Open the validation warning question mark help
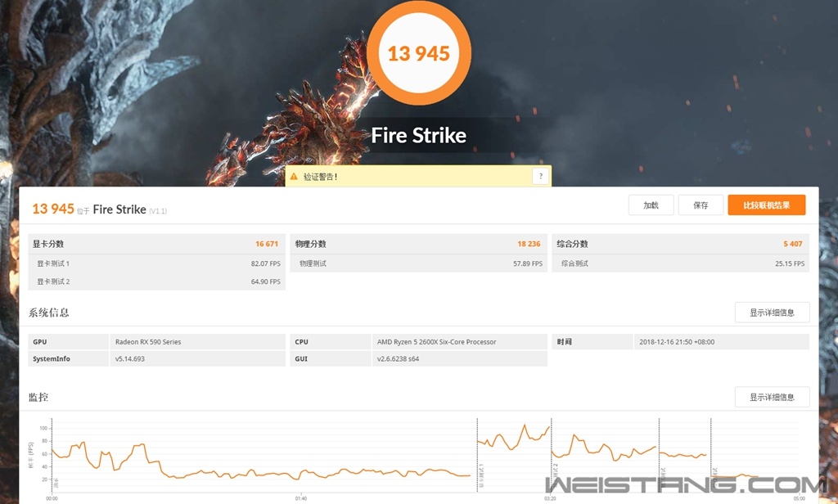 [x=540, y=176]
